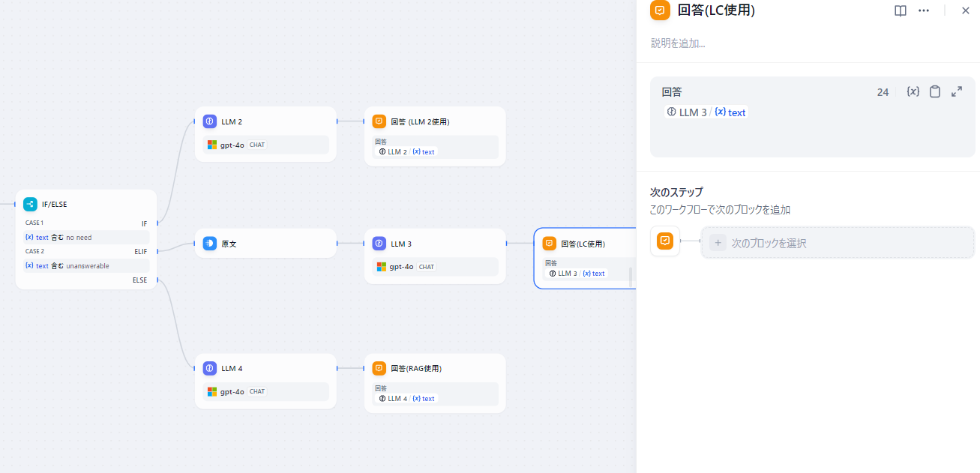
Task: Click the orange answer icon under 次のステップ
Action: (x=665, y=241)
